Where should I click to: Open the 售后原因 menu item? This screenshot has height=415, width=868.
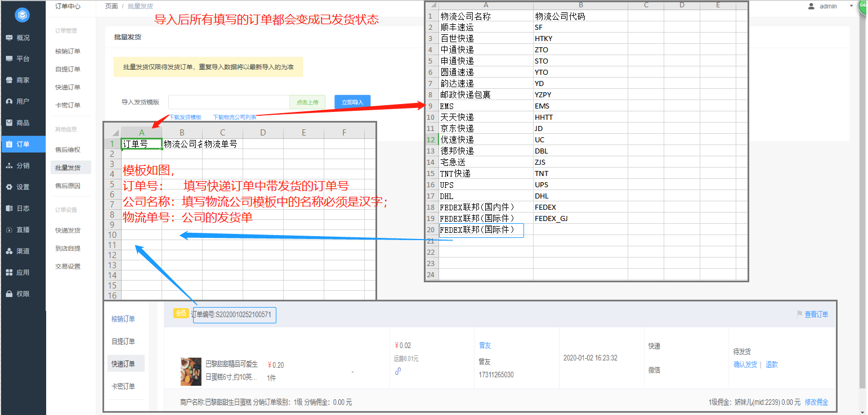(x=68, y=186)
